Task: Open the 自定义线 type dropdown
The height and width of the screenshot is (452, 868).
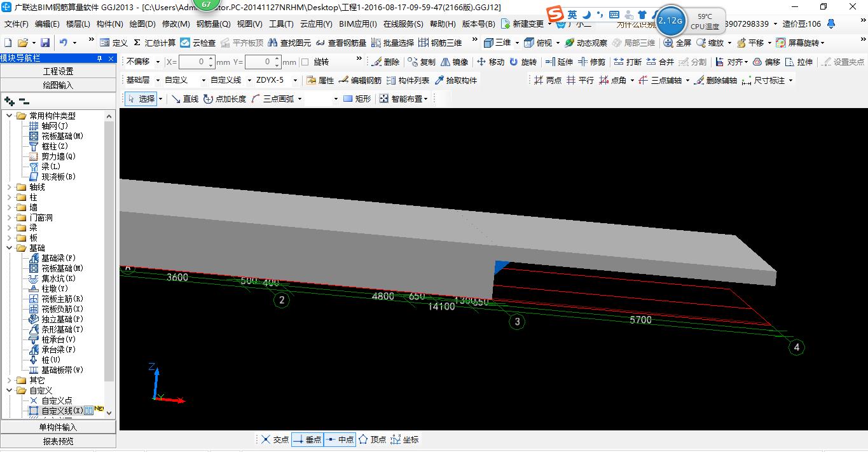Action: [249, 80]
